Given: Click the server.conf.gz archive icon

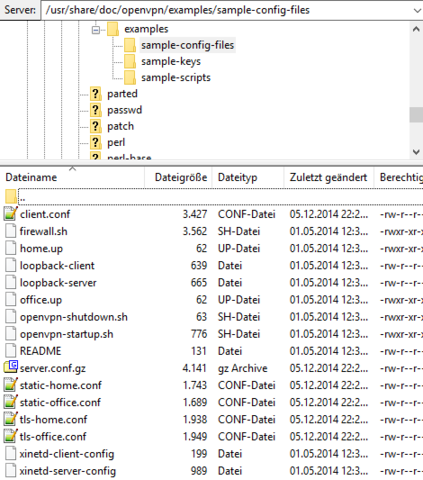Looking at the screenshot, I should [x=11, y=367].
